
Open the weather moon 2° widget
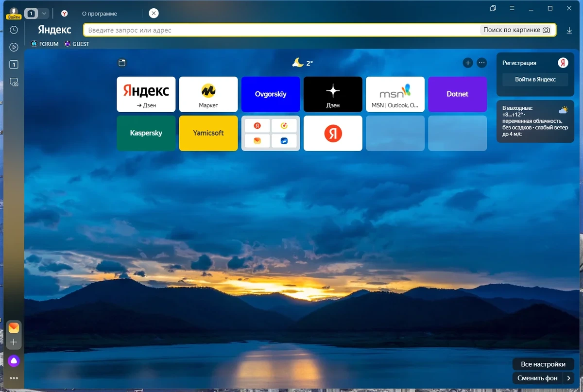coord(302,63)
